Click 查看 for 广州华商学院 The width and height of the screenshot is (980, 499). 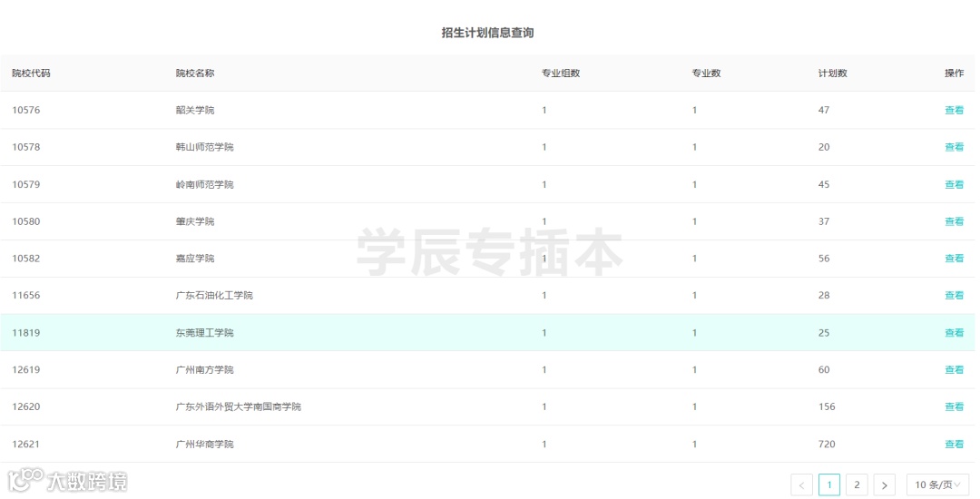(x=954, y=444)
